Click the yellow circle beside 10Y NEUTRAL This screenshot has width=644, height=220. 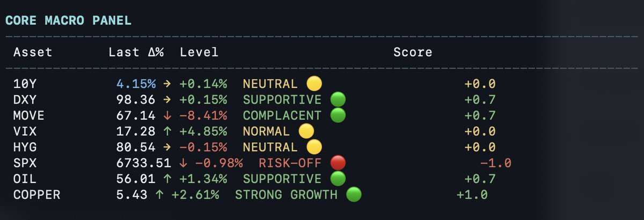[314, 84]
